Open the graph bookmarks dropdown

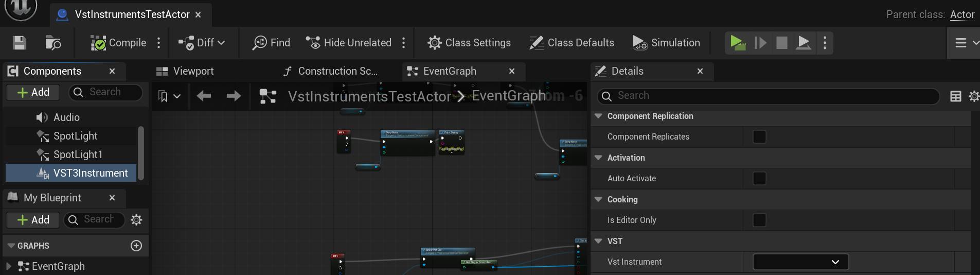169,96
